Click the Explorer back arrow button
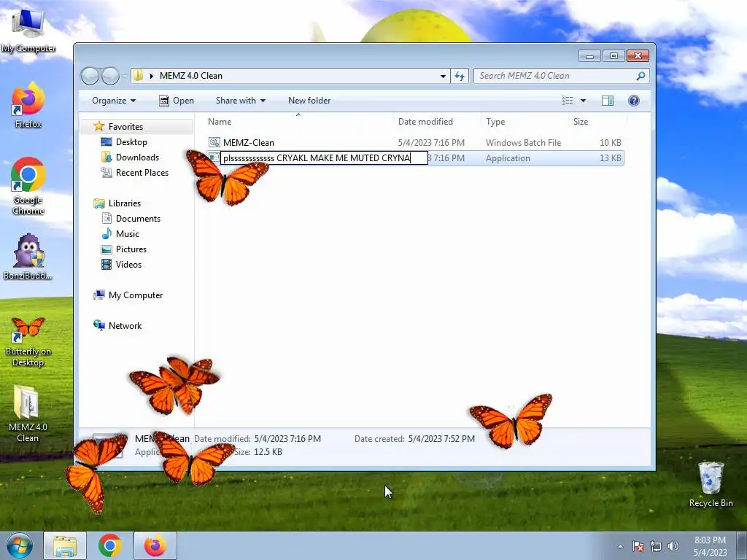The height and width of the screenshot is (560, 747). click(90, 76)
